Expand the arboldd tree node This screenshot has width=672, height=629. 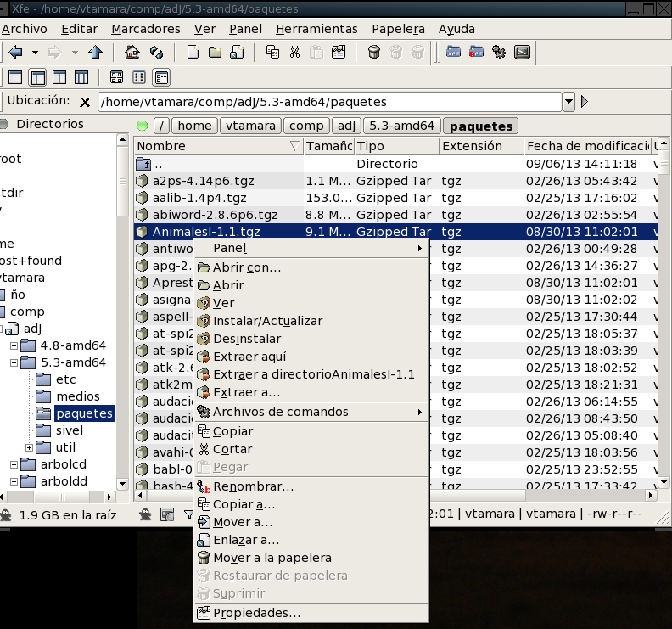pos(14,481)
